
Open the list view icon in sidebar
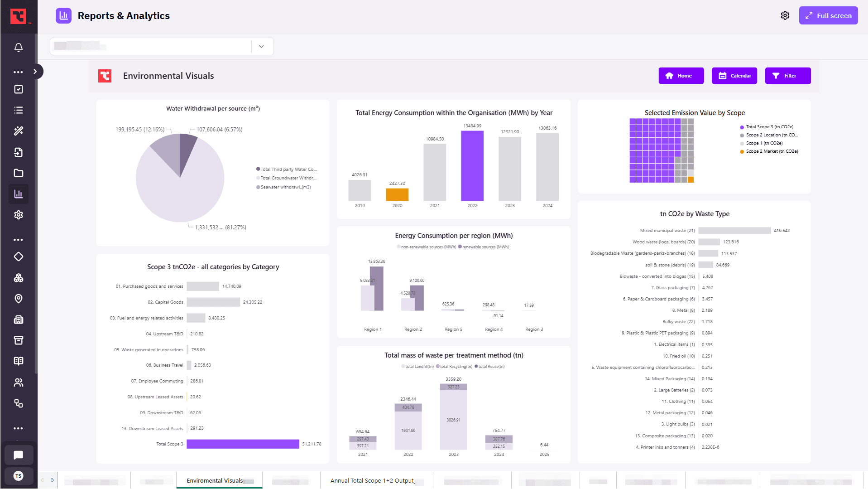[x=19, y=110]
